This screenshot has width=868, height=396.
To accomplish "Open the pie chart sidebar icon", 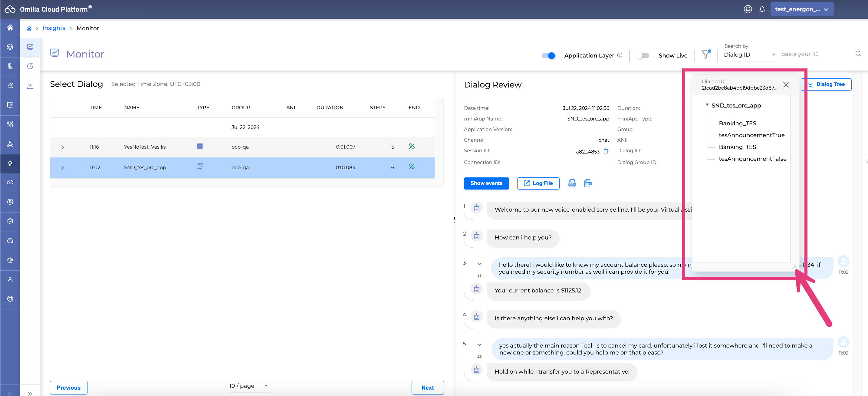I will tap(30, 66).
